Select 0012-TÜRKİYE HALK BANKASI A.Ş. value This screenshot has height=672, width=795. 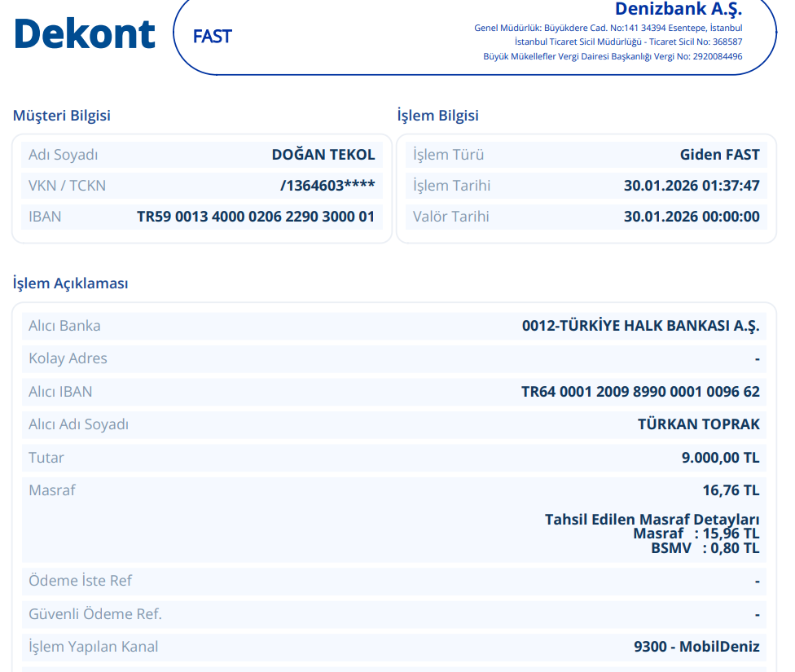[x=641, y=326]
